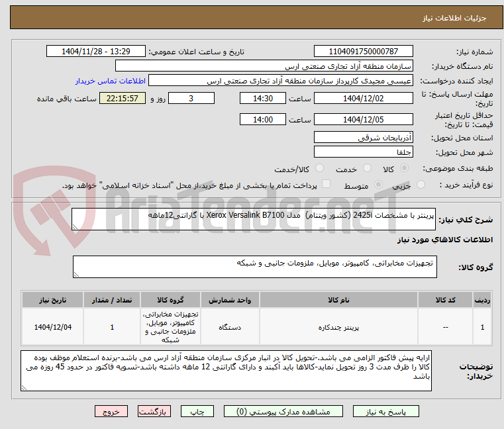This screenshot has width=504, height=429.
Task: Click the بازگشت back button
Action: (x=154, y=411)
